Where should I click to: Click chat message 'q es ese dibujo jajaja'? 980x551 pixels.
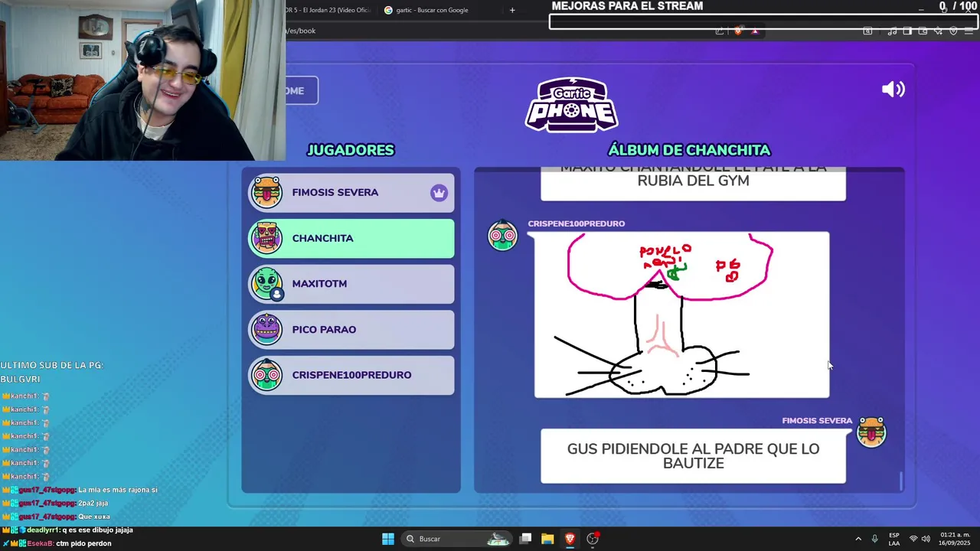(97, 530)
